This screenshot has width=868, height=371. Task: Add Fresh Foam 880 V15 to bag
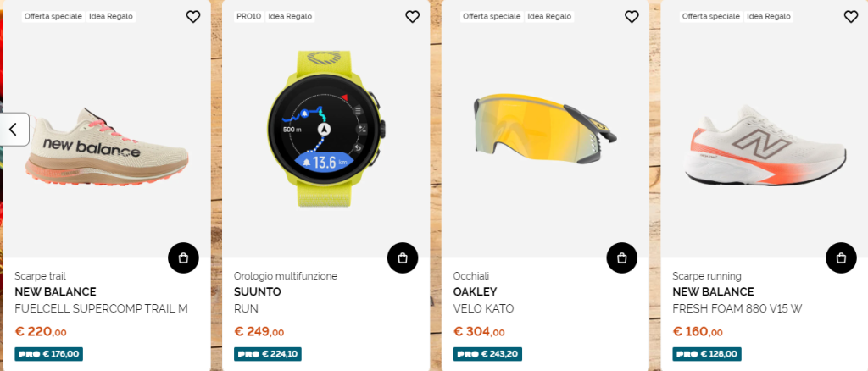[x=841, y=257]
